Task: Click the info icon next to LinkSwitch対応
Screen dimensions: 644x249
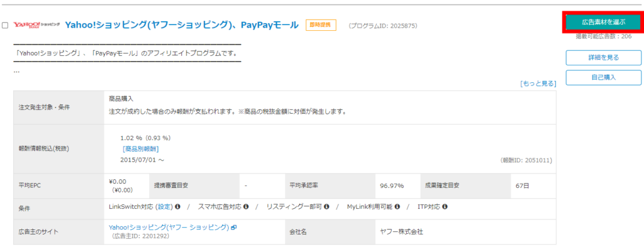Action: pyautogui.click(x=178, y=206)
